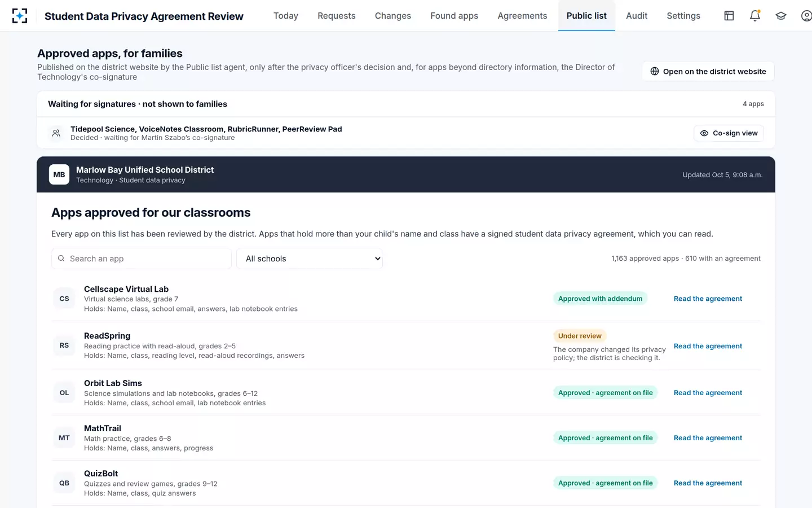Click the QB QuizBolt app icon
Screen dimensions: 812x508
click(x=64, y=483)
